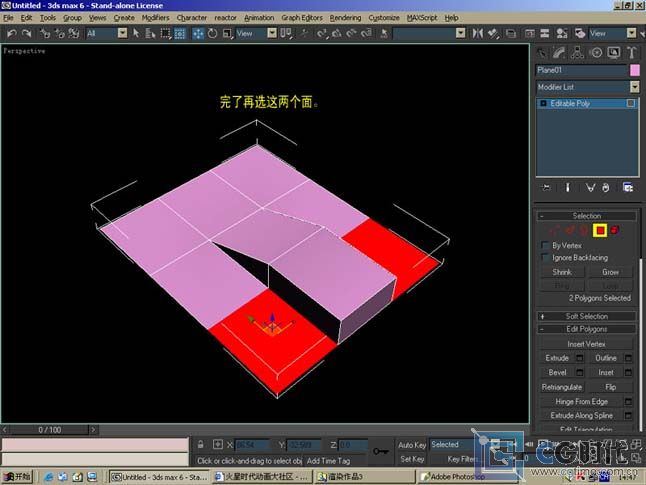Activate the Select and Link tool
The height and width of the screenshot is (485, 646).
pyautogui.click(x=44, y=33)
